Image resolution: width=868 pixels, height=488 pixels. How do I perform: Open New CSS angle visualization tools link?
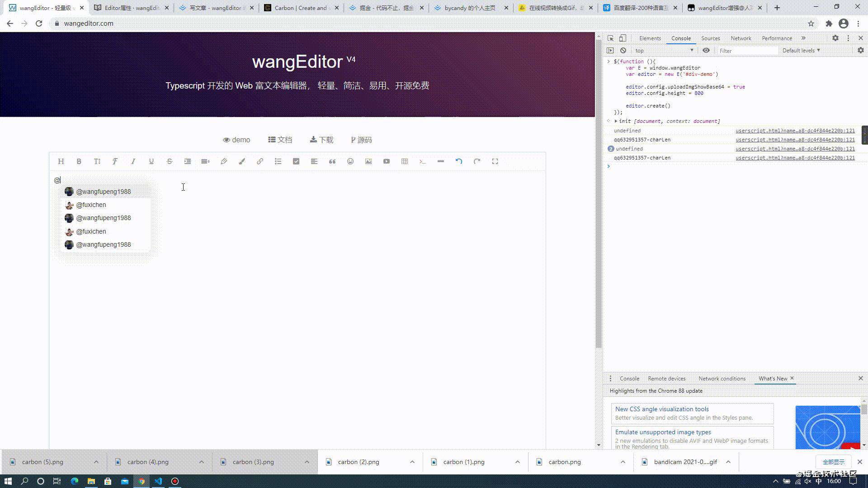pos(662,409)
